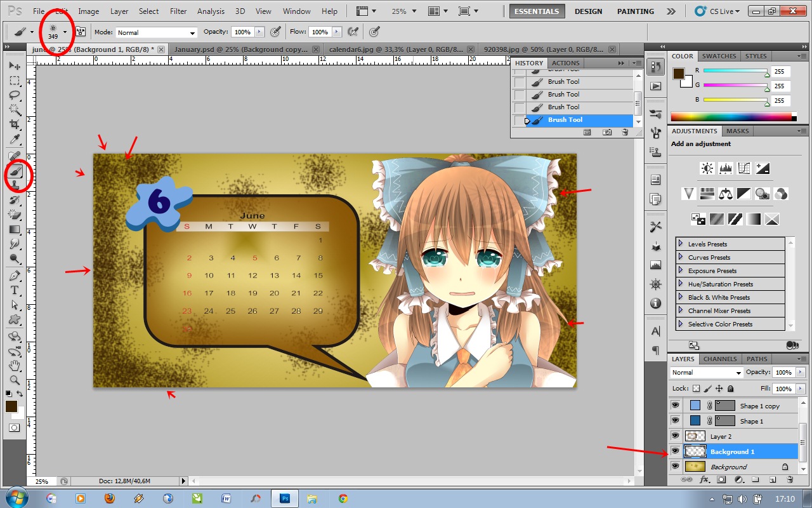Hide the Background 1 layer
Viewport: 812px width, 508px height.
pyautogui.click(x=675, y=451)
